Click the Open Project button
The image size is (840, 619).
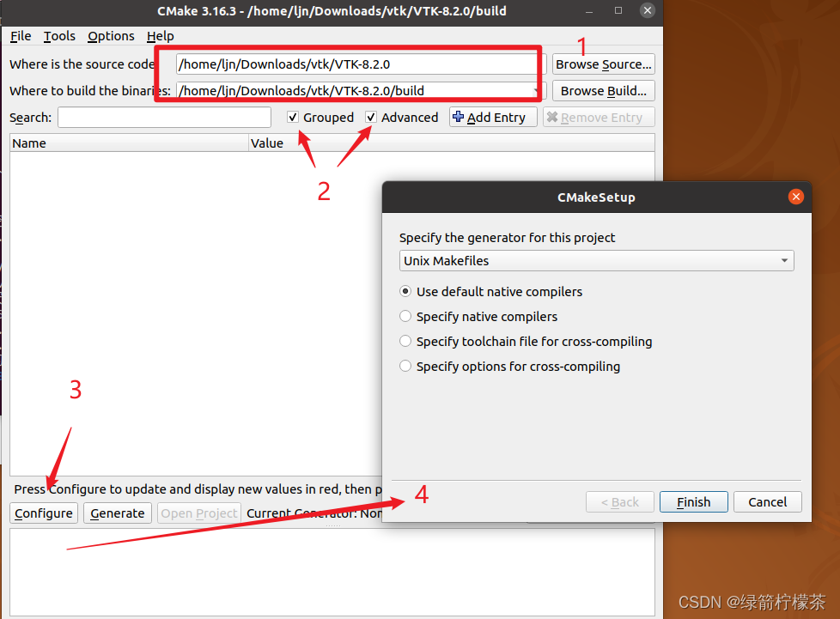pos(198,513)
